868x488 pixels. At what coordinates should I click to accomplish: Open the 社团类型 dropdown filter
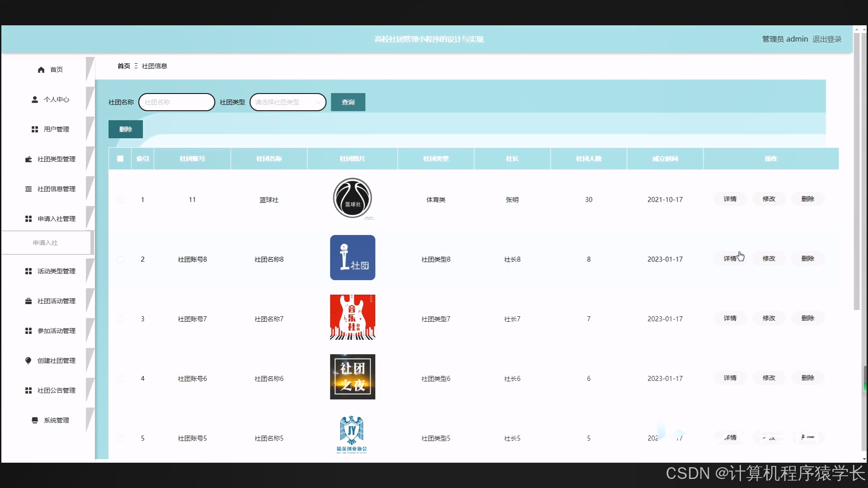coord(288,102)
